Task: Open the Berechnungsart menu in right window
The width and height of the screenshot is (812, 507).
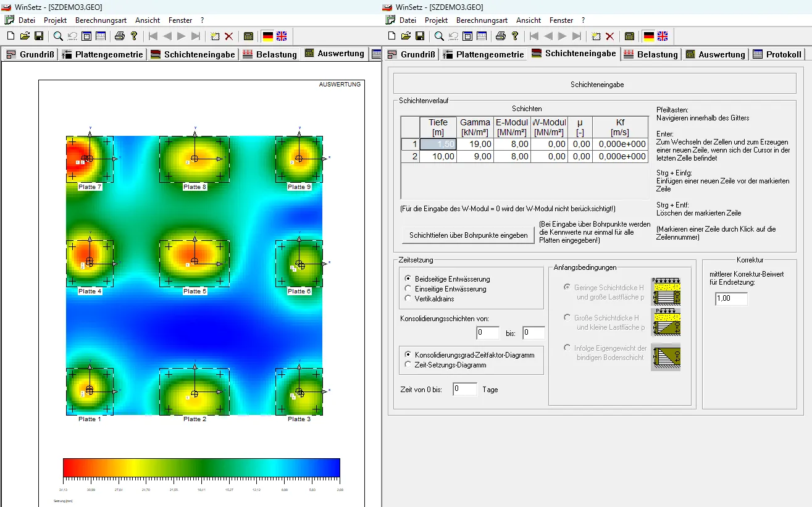Action: click(482, 20)
